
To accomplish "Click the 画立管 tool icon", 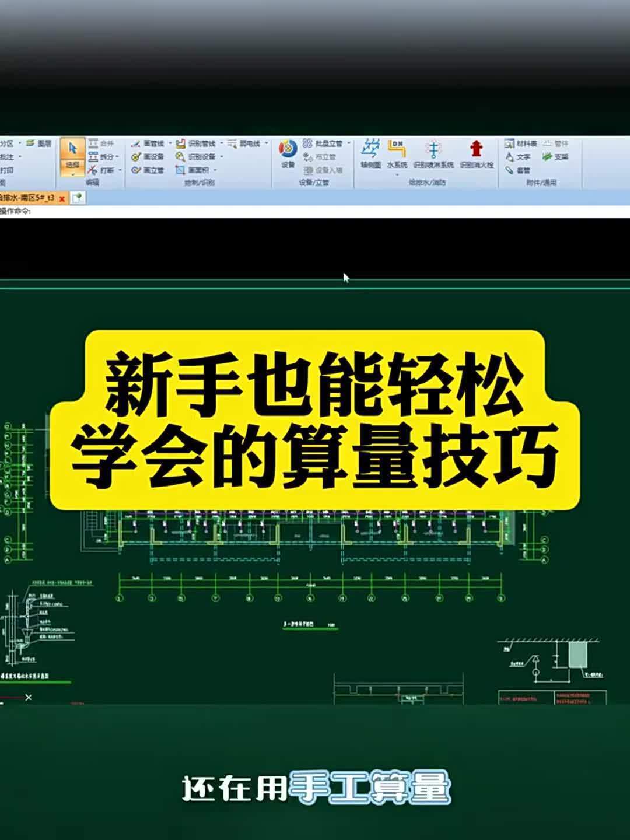I will 148,169.
